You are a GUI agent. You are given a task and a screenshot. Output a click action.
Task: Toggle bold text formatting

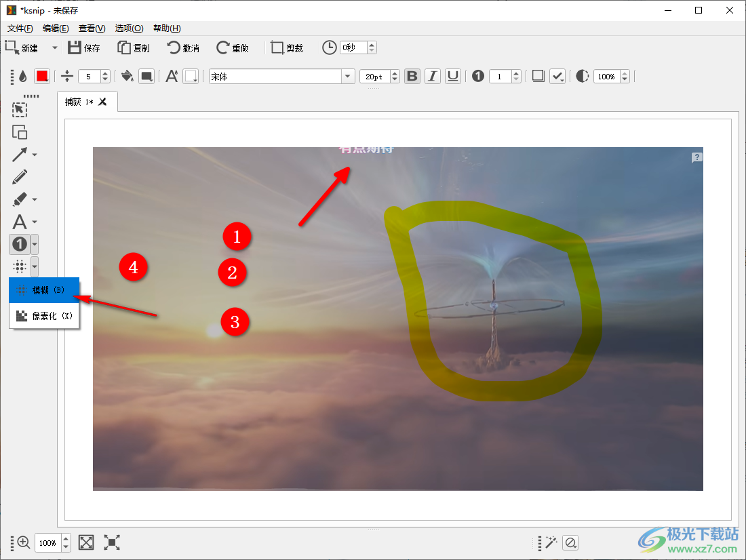point(412,77)
